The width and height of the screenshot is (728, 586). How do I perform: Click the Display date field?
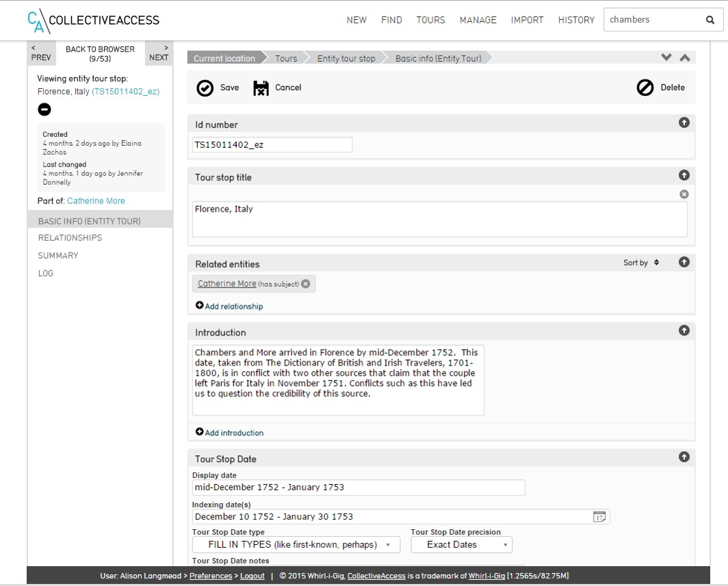tap(359, 487)
